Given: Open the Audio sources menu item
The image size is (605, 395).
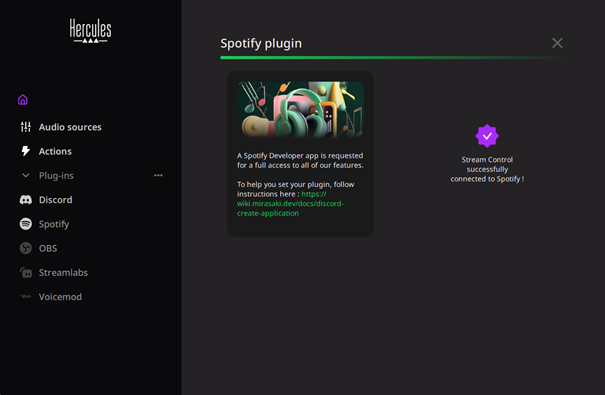Looking at the screenshot, I should pos(61,127).
